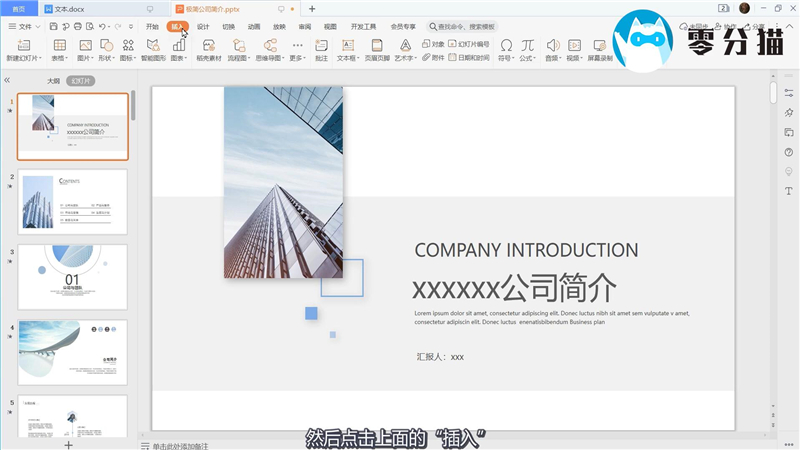Click the 页眉页脚 (Header/Footer) icon
This screenshot has height=450, width=800.
coord(376,46)
